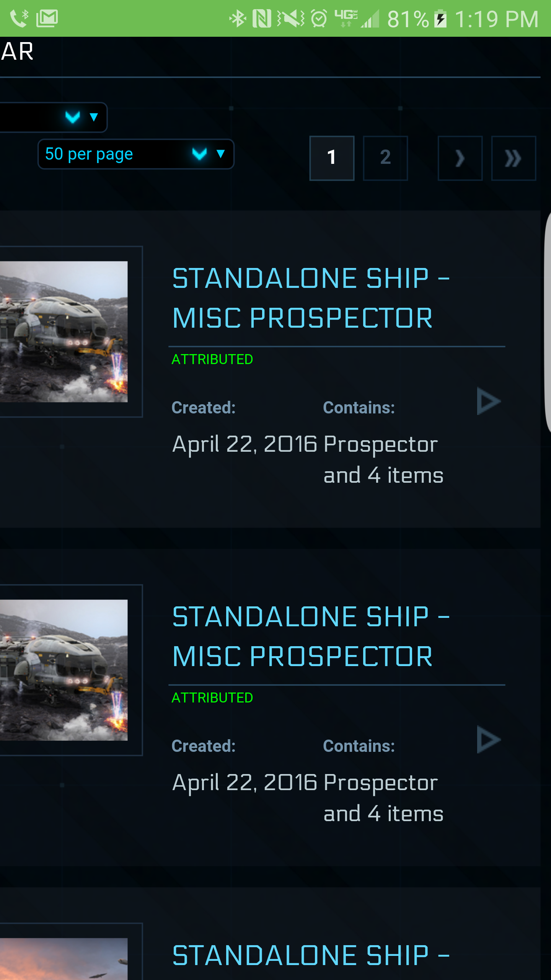
Task: Tap the right edge panel handle
Action: (x=547, y=322)
